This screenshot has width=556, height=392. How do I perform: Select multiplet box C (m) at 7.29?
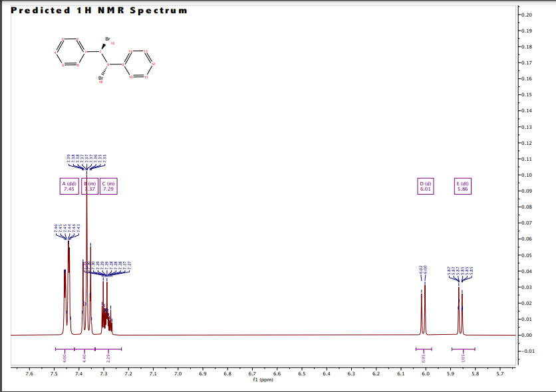tap(108, 187)
